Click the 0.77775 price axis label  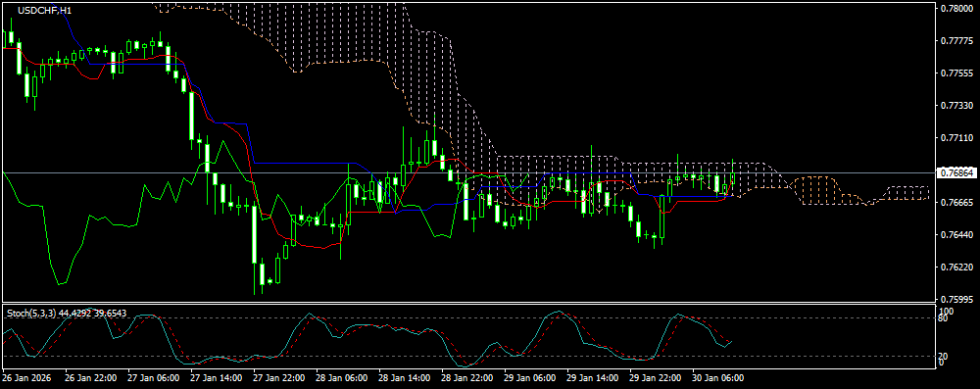(956, 40)
